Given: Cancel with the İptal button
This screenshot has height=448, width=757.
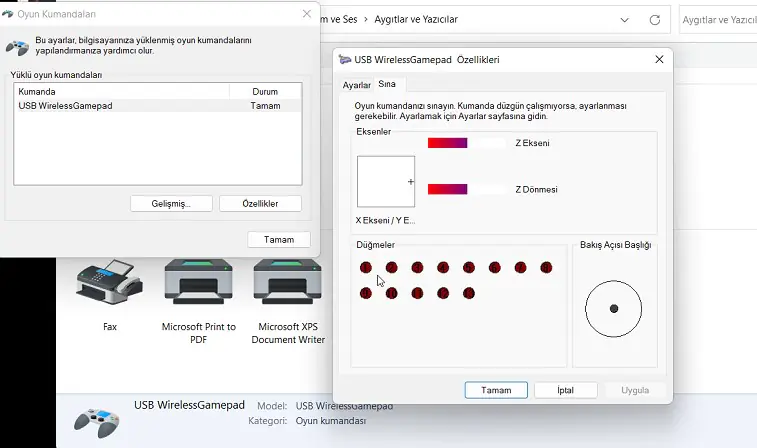Looking at the screenshot, I should 565,390.
